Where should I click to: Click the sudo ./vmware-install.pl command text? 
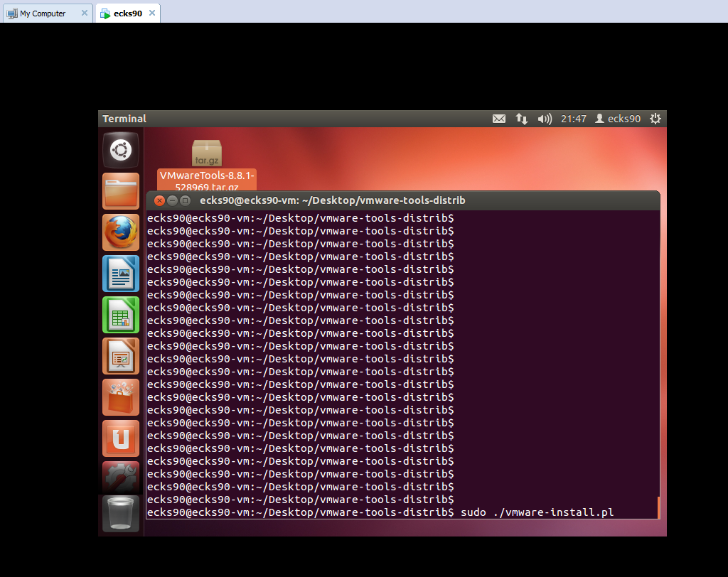(x=537, y=512)
